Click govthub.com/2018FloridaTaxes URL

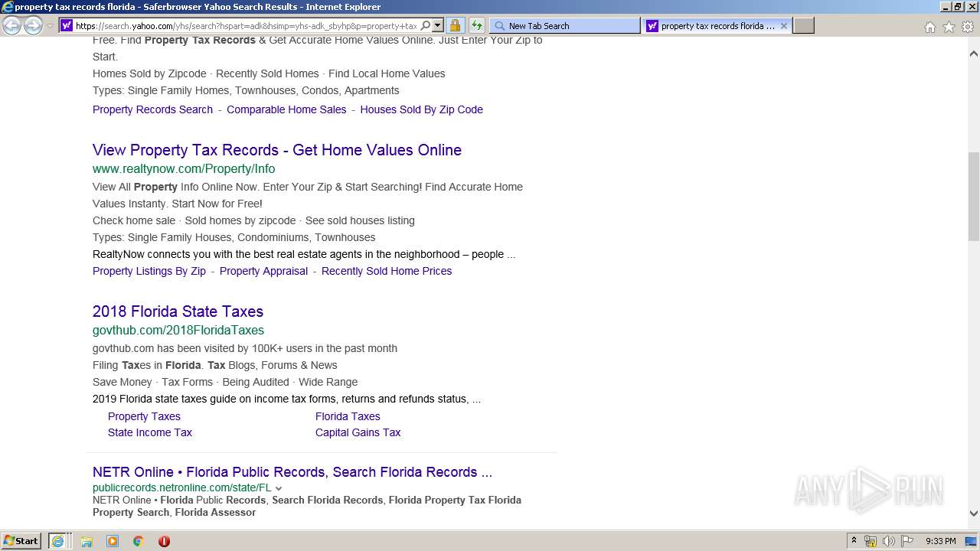click(178, 330)
